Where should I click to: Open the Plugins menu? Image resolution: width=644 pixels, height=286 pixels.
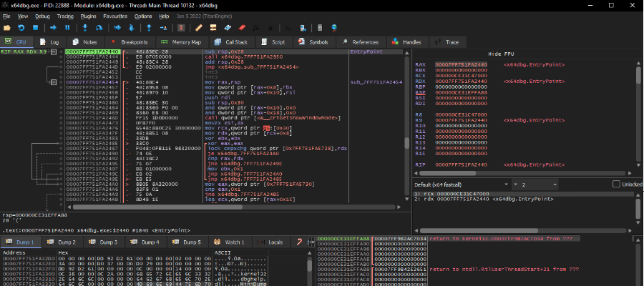point(88,16)
